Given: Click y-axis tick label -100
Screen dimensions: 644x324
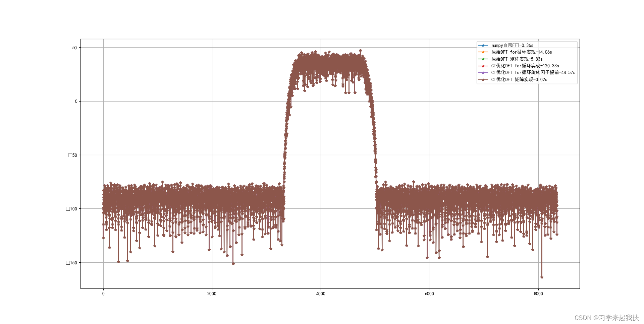Looking at the screenshot, I should coord(72,209).
